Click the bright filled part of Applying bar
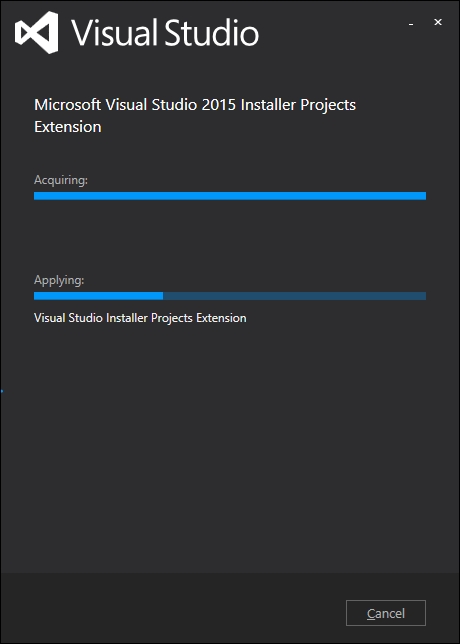Screen dimensions: 460x644 99,296
